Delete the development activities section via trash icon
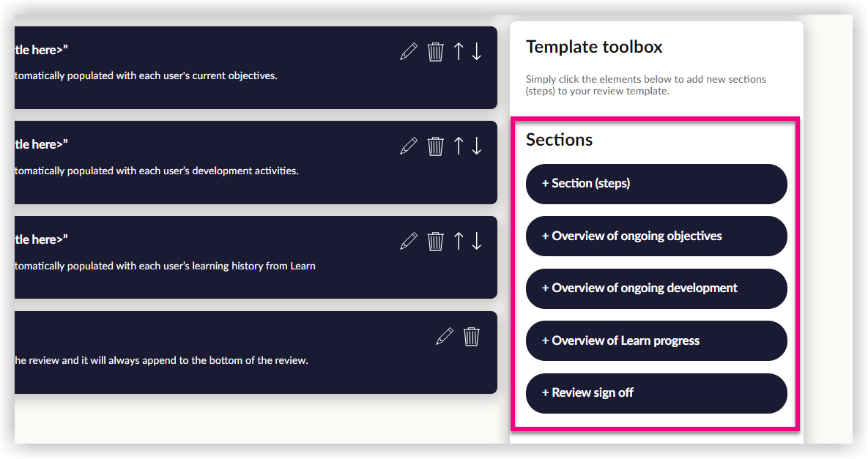Screen dimensions: 868x459 [x=435, y=146]
